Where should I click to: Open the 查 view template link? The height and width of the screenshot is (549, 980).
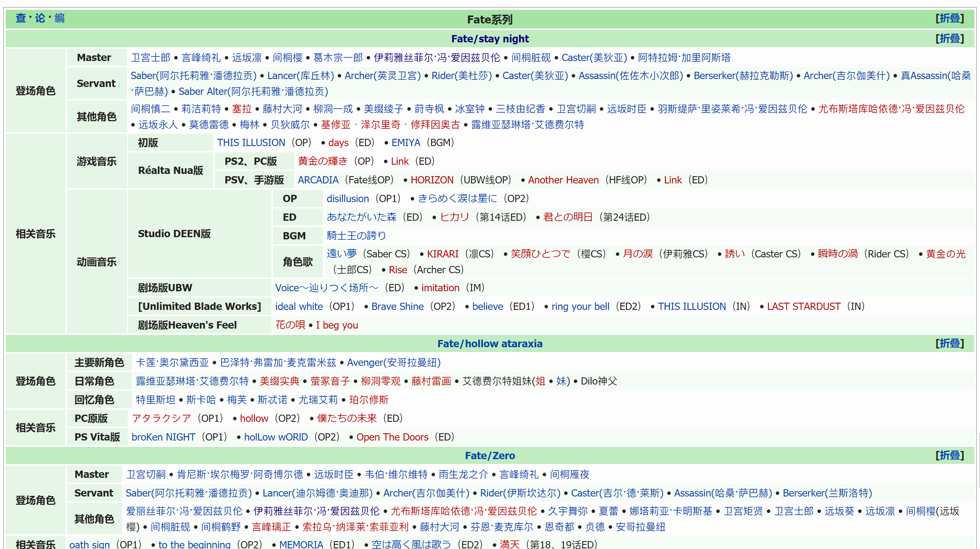[21, 18]
